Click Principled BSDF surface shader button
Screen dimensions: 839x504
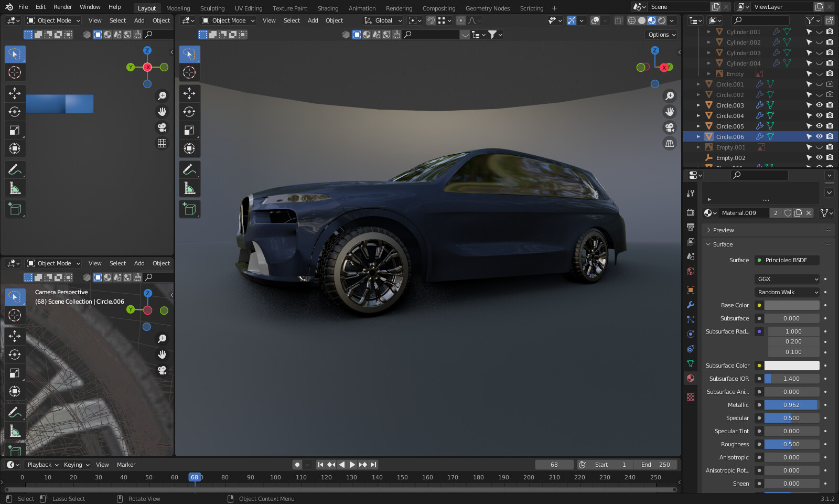click(787, 260)
